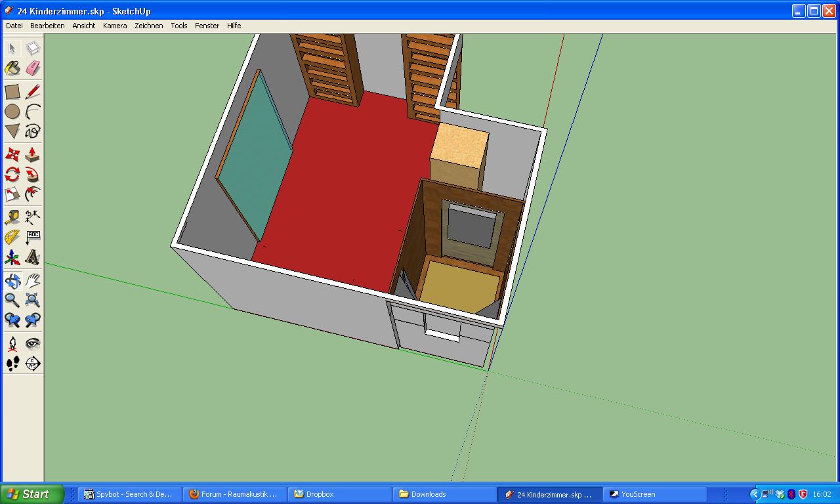This screenshot has width=840, height=504.
Task: Click the Windows Start button
Action: (32, 494)
